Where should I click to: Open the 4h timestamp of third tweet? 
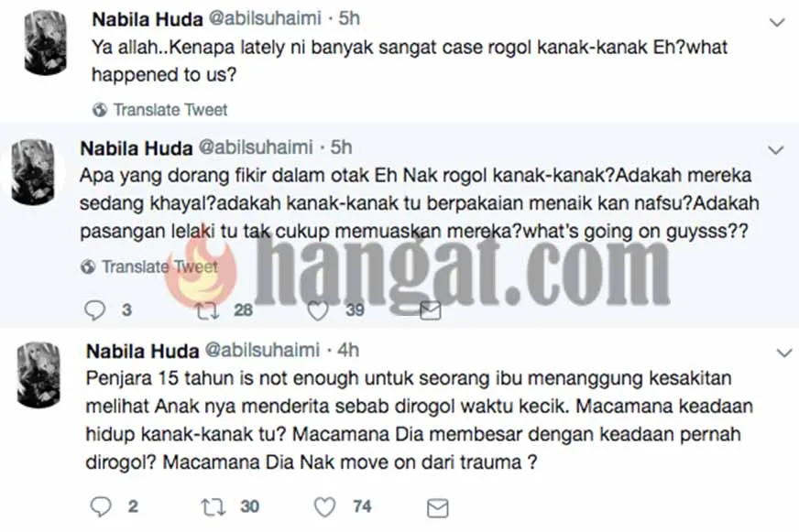(x=348, y=351)
